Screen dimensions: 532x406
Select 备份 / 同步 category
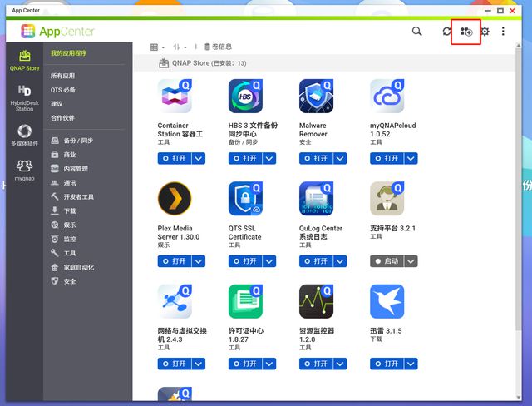72,141
